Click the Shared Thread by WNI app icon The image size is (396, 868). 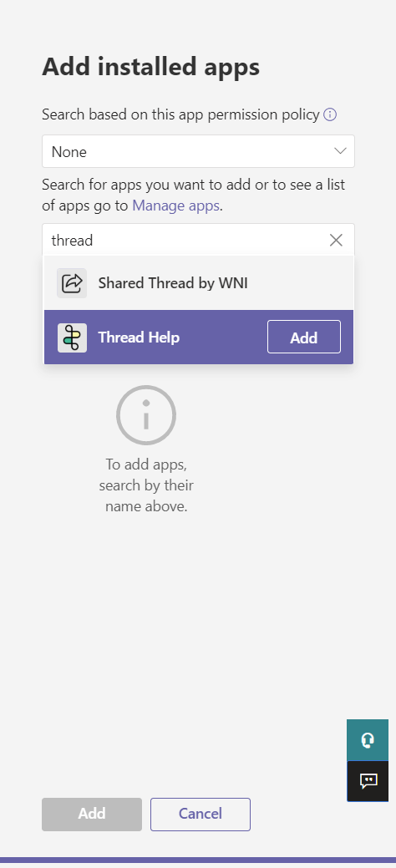[72, 283]
